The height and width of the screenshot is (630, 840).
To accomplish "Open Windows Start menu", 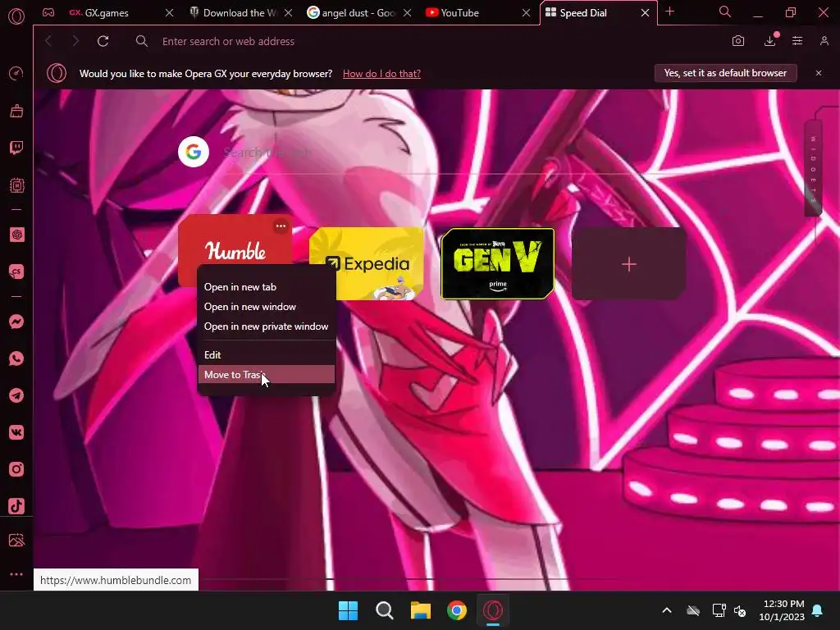I will [348, 610].
